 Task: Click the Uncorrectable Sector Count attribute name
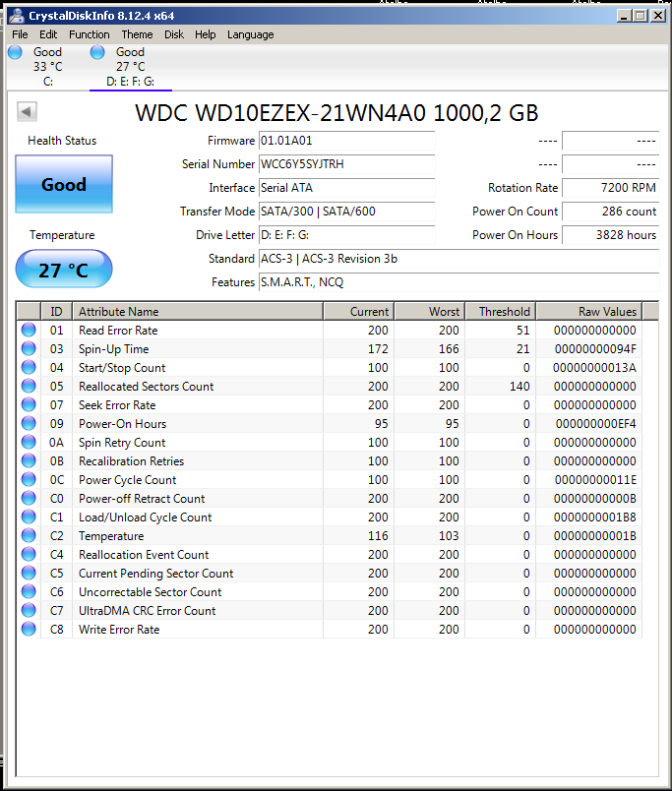[150, 592]
